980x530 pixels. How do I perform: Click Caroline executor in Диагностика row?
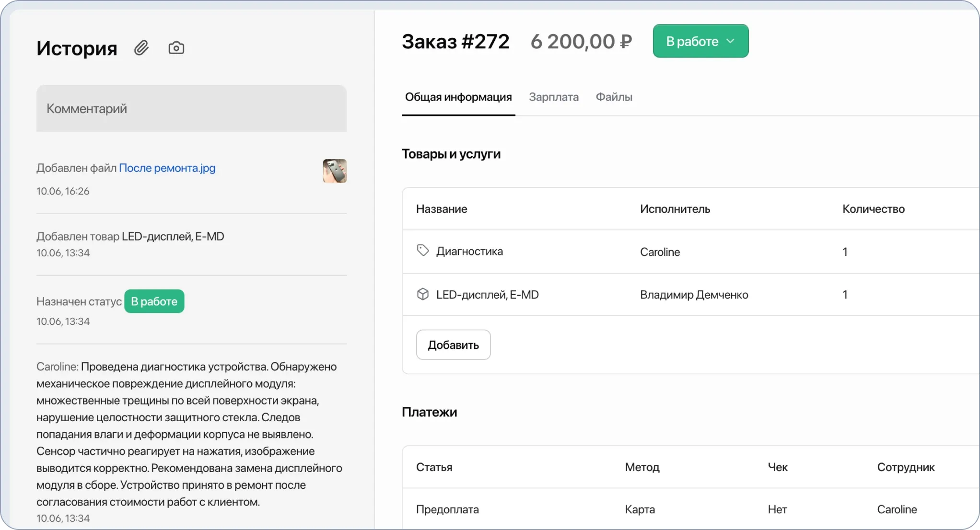point(660,252)
